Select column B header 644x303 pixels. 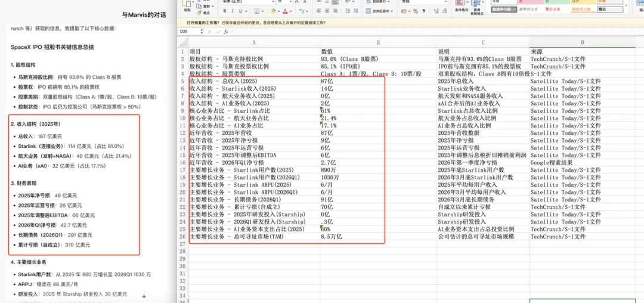coord(378,42)
